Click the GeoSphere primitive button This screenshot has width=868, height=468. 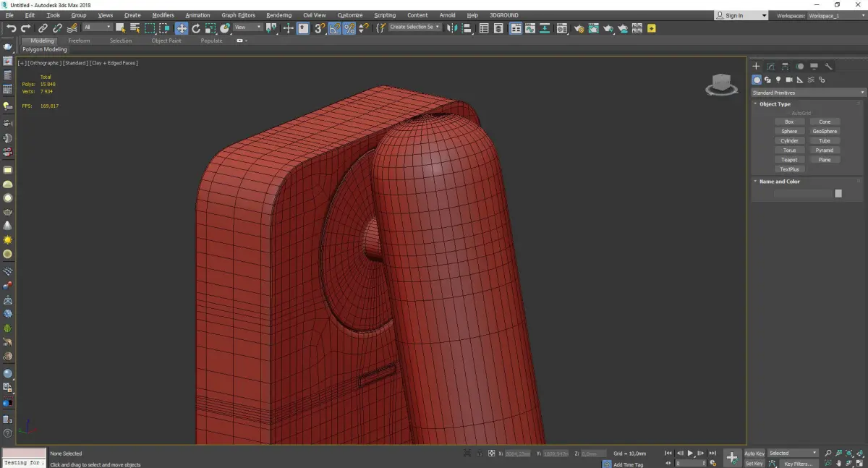[825, 132]
